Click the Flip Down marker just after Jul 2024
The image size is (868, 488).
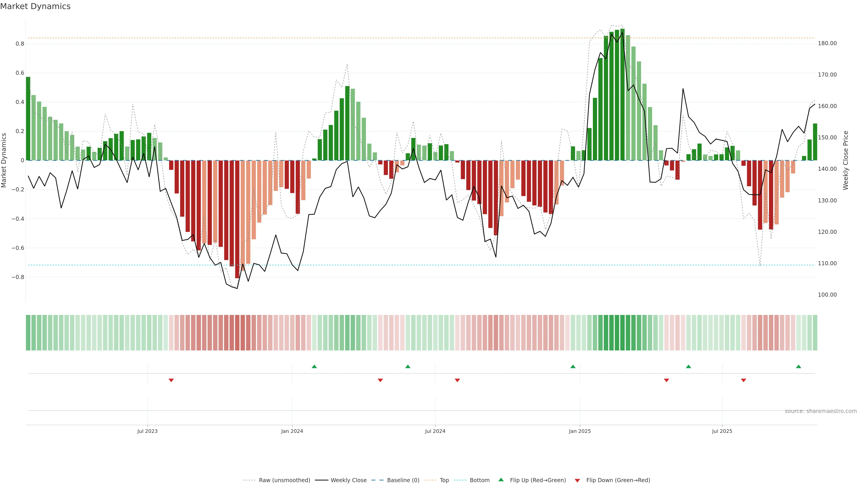click(457, 380)
